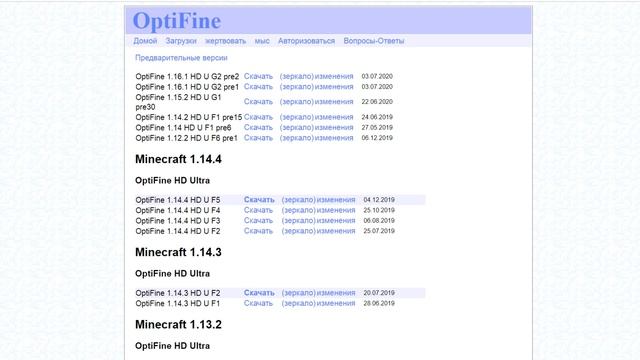View changes for OptiFine 1.14.3 HD U F1

(x=336, y=303)
